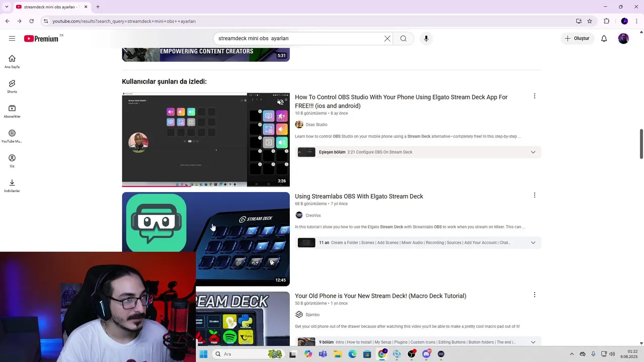Play the OBS phone control video thumbnail
This screenshot has height=362, width=644.
click(206, 140)
